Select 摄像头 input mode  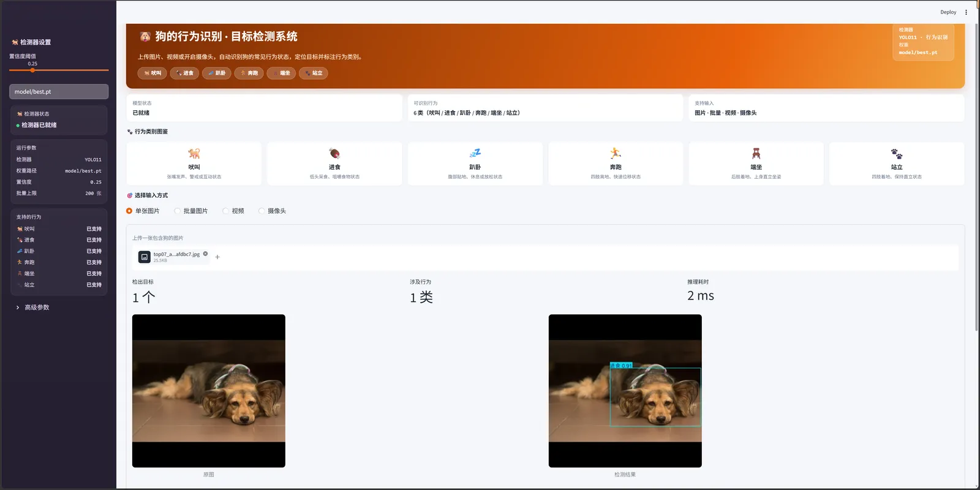(272, 211)
